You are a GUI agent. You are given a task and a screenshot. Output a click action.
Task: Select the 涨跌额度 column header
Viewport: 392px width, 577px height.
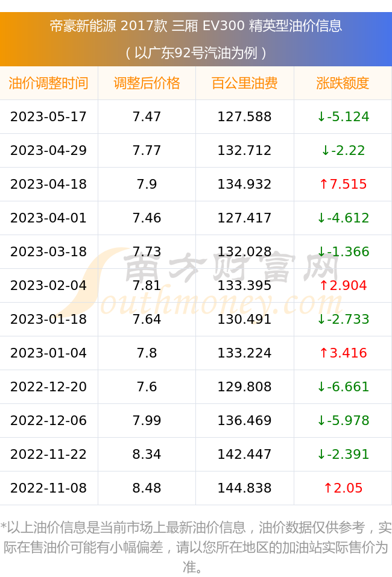[343, 83]
